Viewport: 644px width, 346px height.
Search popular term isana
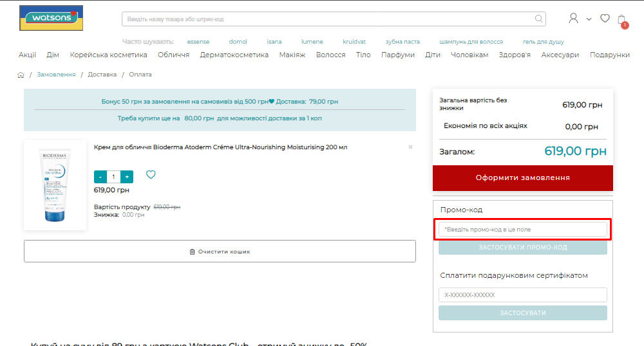point(274,42)
